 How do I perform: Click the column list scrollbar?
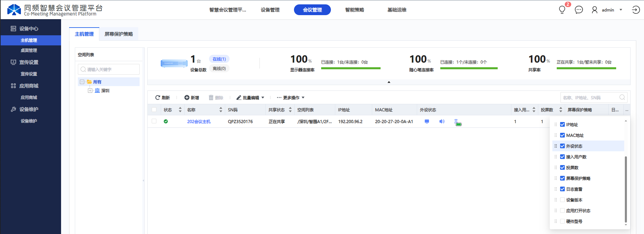pyautogui.click(x=626, y=188)
